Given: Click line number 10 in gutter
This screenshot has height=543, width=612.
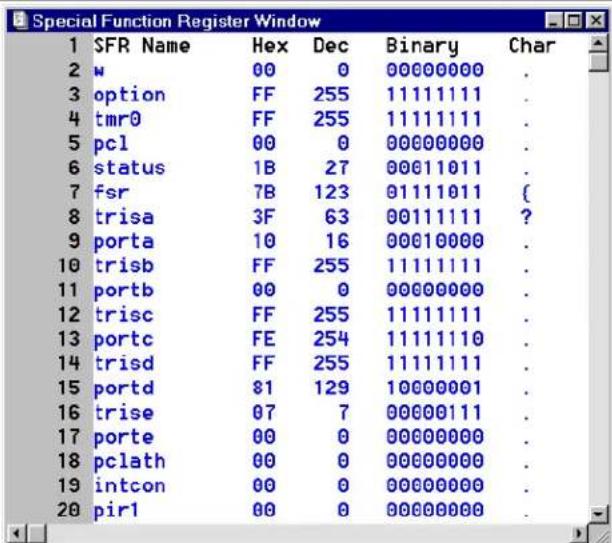Looking at the screenshot, I should pos(68,265).
